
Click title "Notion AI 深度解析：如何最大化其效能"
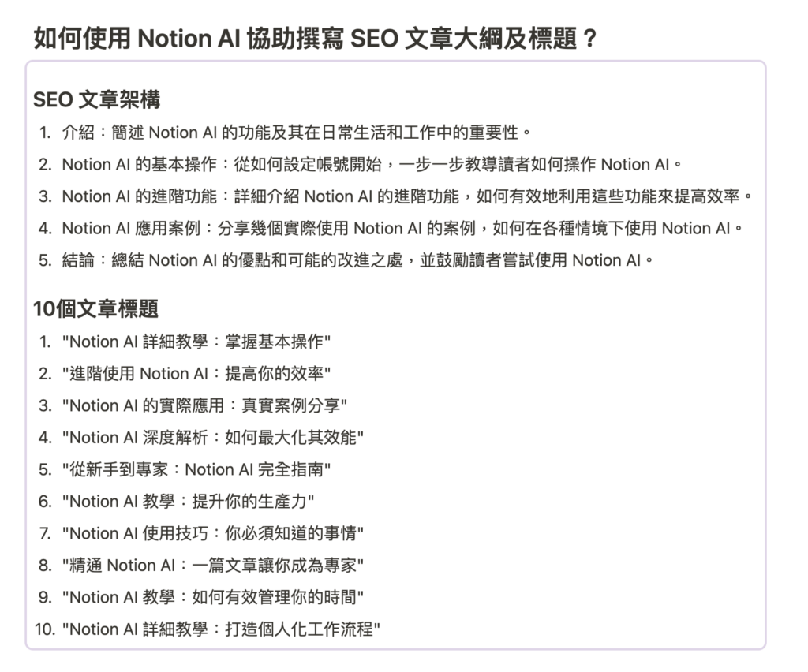coord(213,437)
